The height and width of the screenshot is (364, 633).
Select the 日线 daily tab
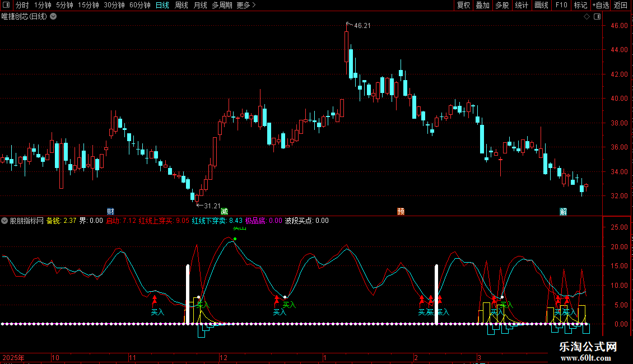[x=162, y=5]
